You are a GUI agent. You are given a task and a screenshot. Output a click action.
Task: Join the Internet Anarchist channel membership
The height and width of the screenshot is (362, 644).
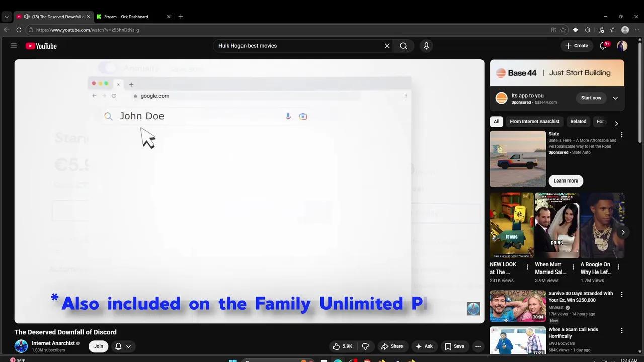pyautogui.click(x=99, y=346)
